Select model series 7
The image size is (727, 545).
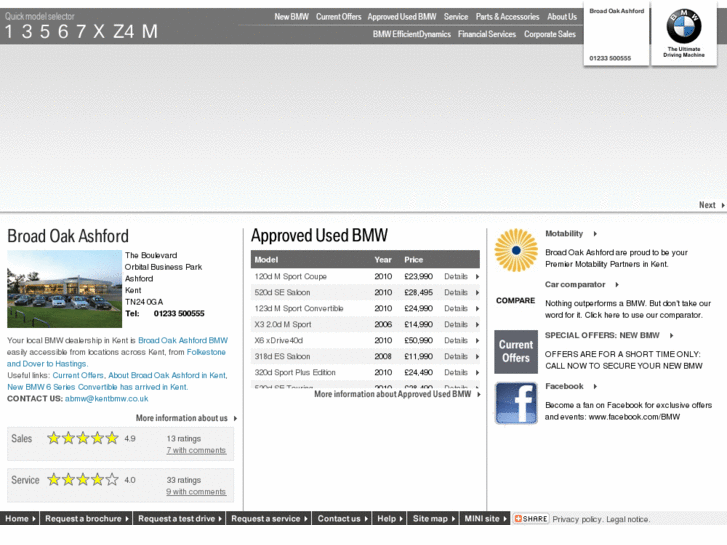81,32
